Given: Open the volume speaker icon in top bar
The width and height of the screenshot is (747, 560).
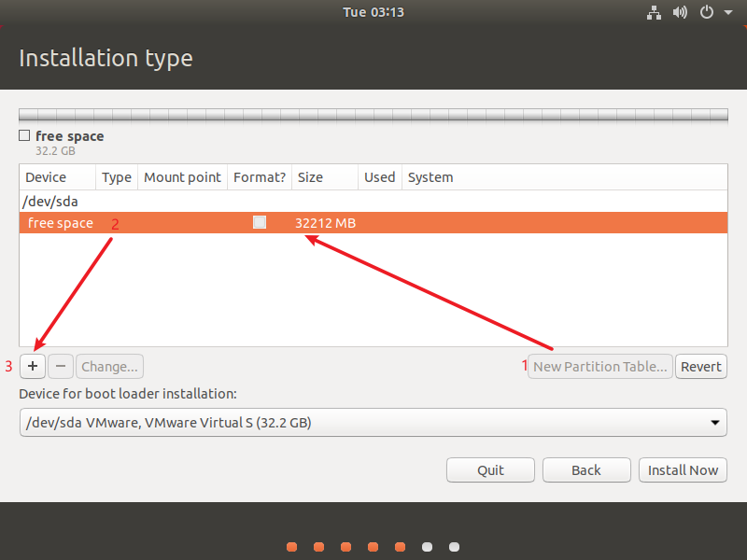Looking at the screenshot, I should coord(680,12).
